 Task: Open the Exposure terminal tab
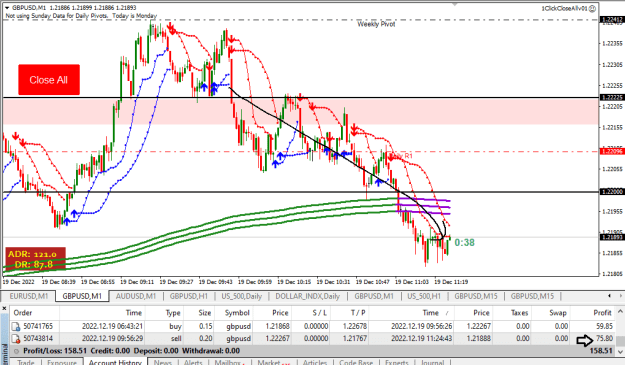pyautogui.click(x=61, y=362)
